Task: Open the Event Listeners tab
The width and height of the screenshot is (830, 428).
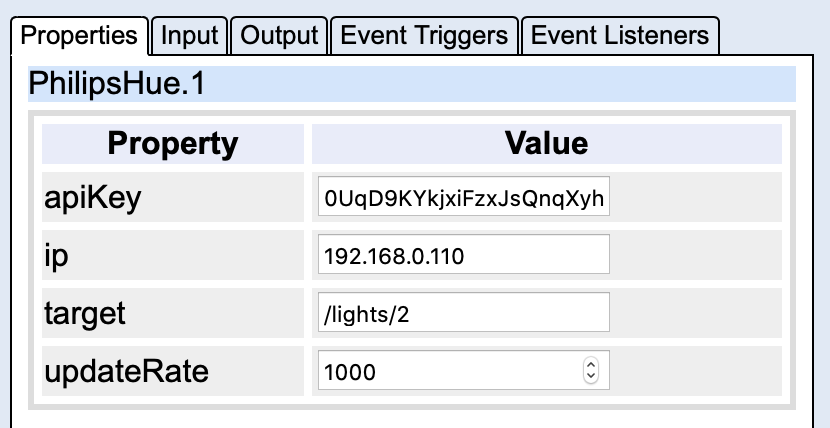Action: (620, 36)
